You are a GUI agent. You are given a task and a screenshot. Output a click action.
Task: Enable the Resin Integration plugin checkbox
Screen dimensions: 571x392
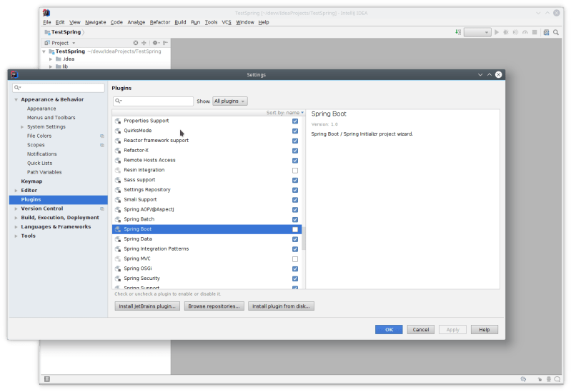click(295, 171)
